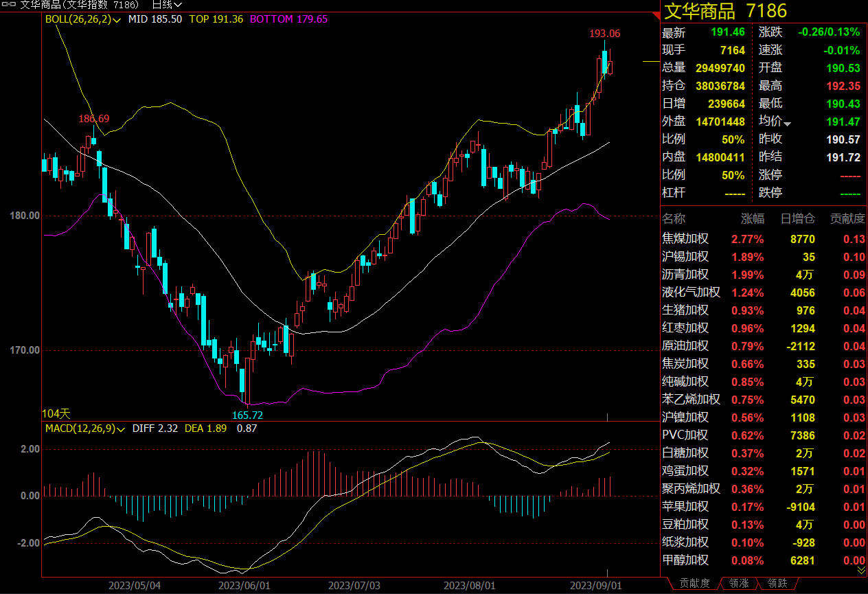Click the 文华商品 7186 quote panel title
The image size is (868, 594).
click(x=724, y=11)
